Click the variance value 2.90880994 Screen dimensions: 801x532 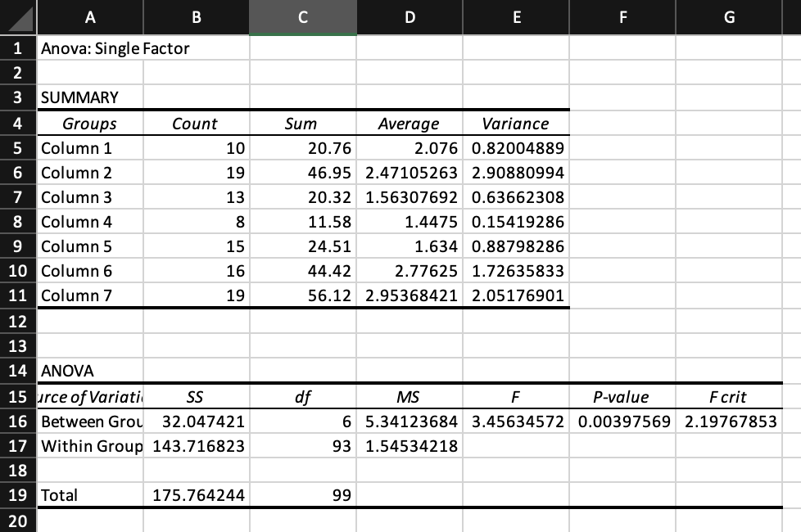(x=516, y=173)
